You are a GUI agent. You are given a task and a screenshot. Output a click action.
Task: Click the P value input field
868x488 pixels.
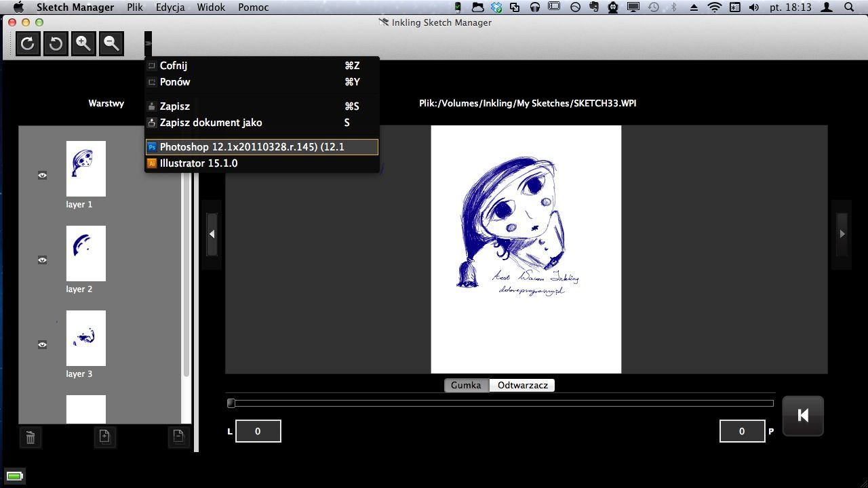[x=742, y=431]
